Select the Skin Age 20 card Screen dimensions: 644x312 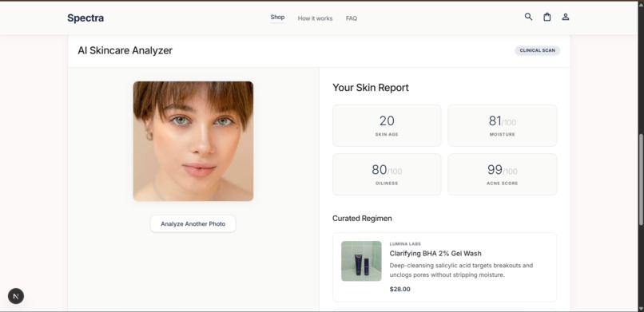click(x=387, y=125)
